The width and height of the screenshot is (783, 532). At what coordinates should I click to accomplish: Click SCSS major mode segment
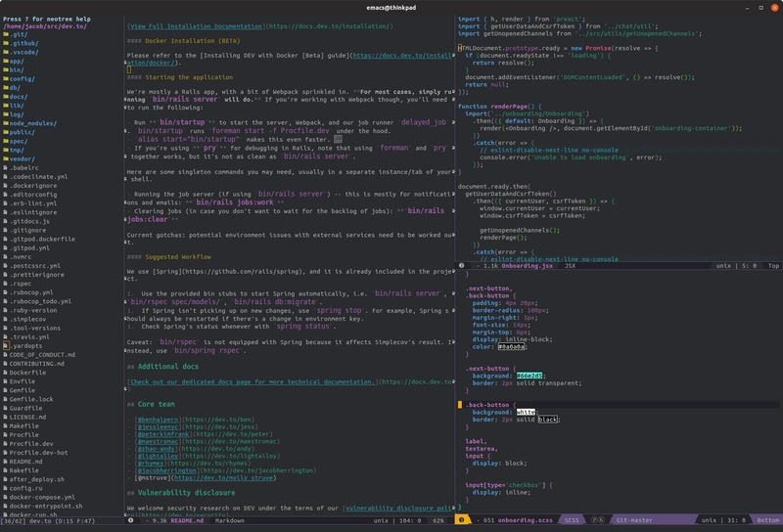click(x=572, y=520)
